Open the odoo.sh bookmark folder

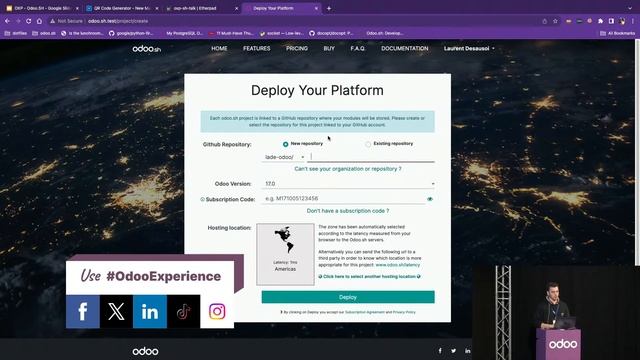pyautogui.click(x=44, y=33)
